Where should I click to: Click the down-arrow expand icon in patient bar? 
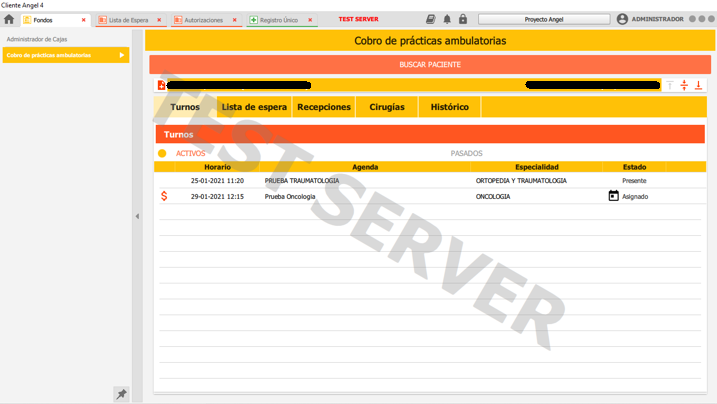[698, 86]
